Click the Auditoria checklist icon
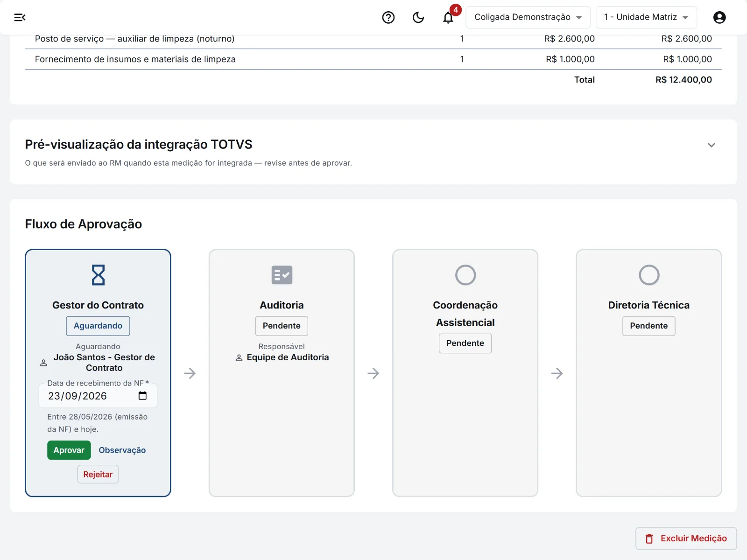Image resolution: width=747 pixels, height=560 pixels. click(282, 275)
